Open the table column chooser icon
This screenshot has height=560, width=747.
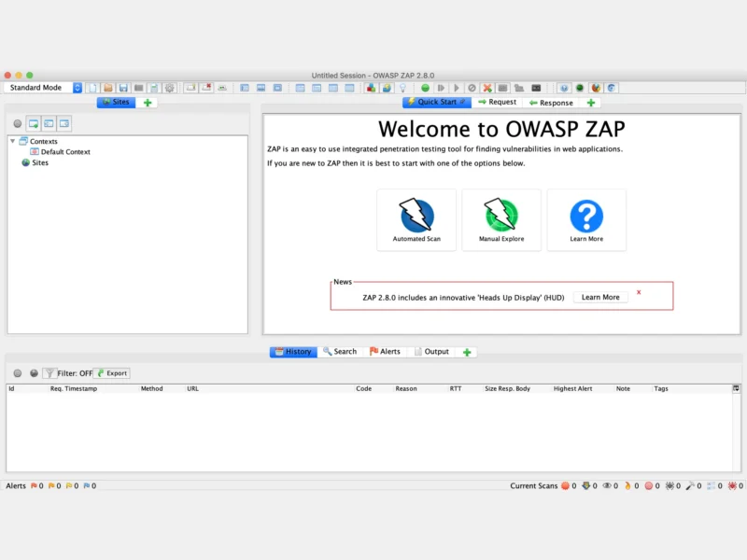[x=736, y=388]
